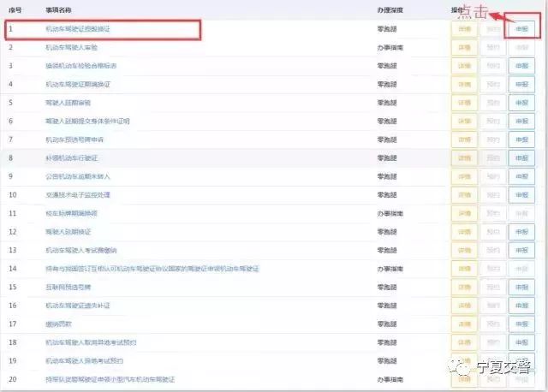This screenshot has height=392, width=548.
Task: Click the 办理深度 column header
Action: click(390, 10)
